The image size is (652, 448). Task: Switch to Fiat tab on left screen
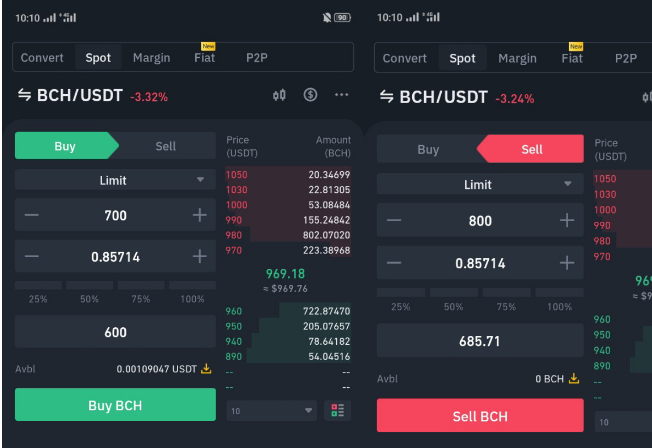204,57
